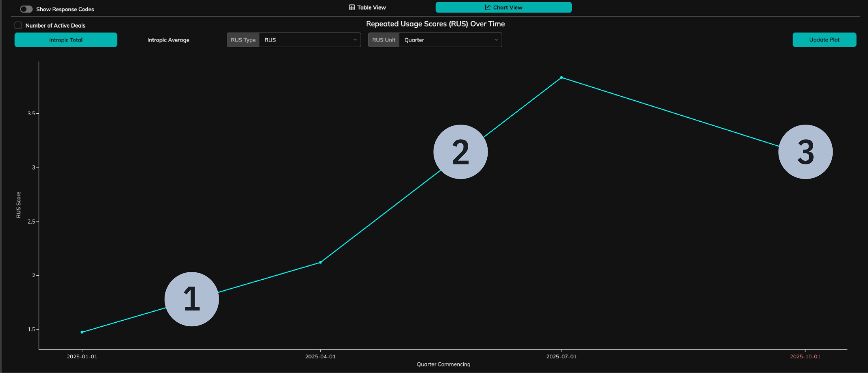Screen dimensions: 868x373
Task: Click the RUS Type dropdown chevron arrow
Action: pyautogui.click(x=355, y=40)
